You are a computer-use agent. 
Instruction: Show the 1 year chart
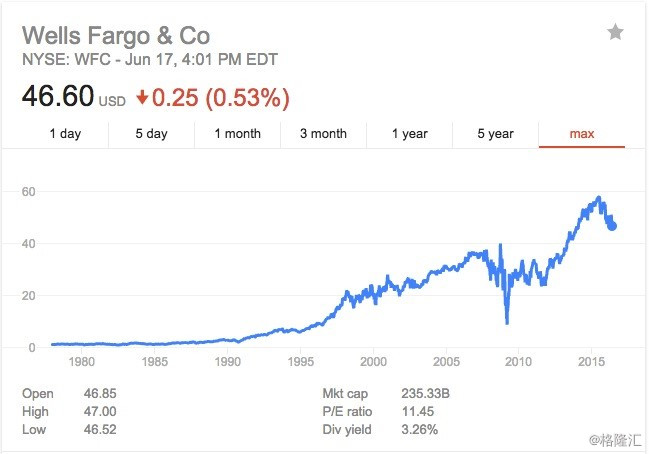(x=409, y=134)
